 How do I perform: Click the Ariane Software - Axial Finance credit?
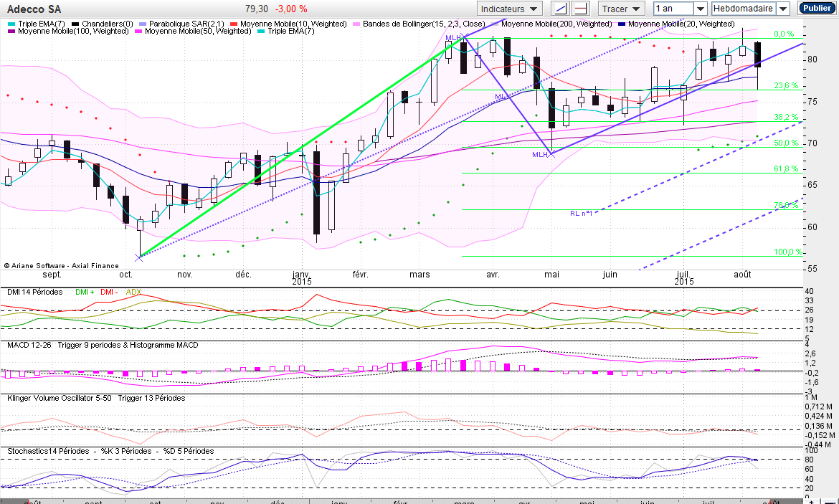(x=61, y=265)
